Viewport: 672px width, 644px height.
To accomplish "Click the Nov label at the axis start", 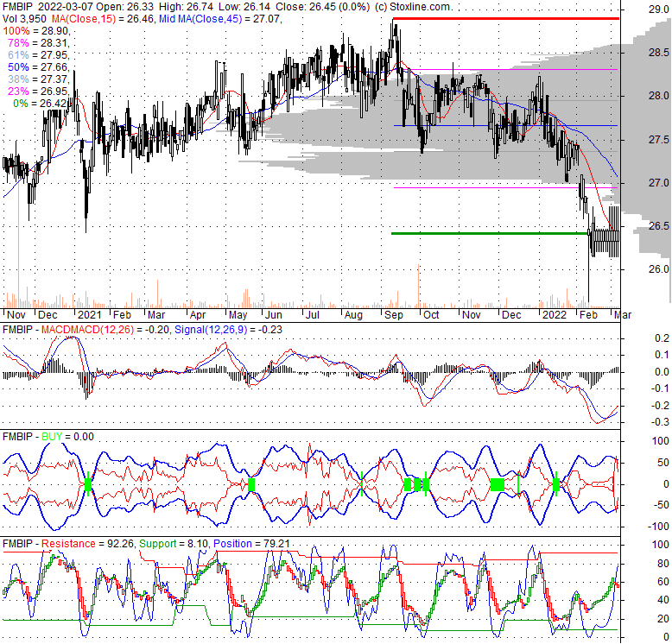I will pyautogui.click(x=16, y=315).
